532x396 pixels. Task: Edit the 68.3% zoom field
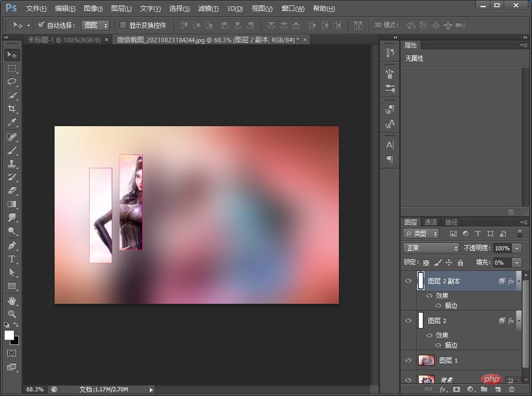[35, 389]
